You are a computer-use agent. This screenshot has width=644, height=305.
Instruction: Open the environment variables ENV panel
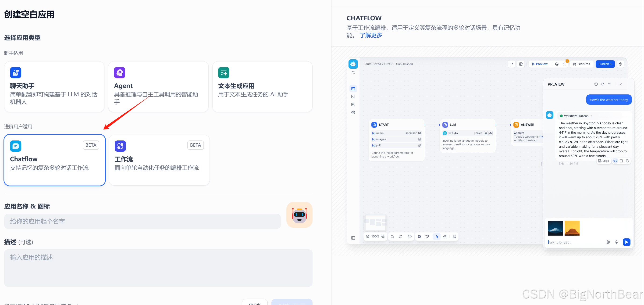click(521, 64)
